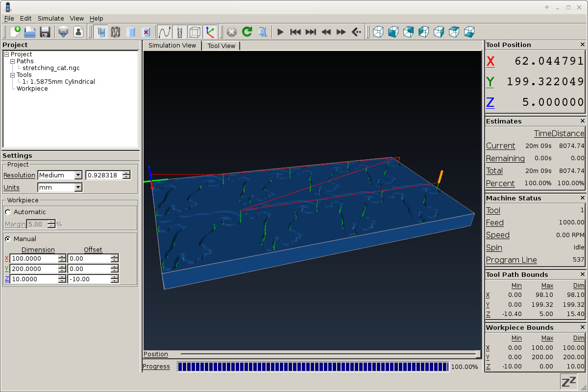Select the Automatic workpiece radio button

[8, 212]
